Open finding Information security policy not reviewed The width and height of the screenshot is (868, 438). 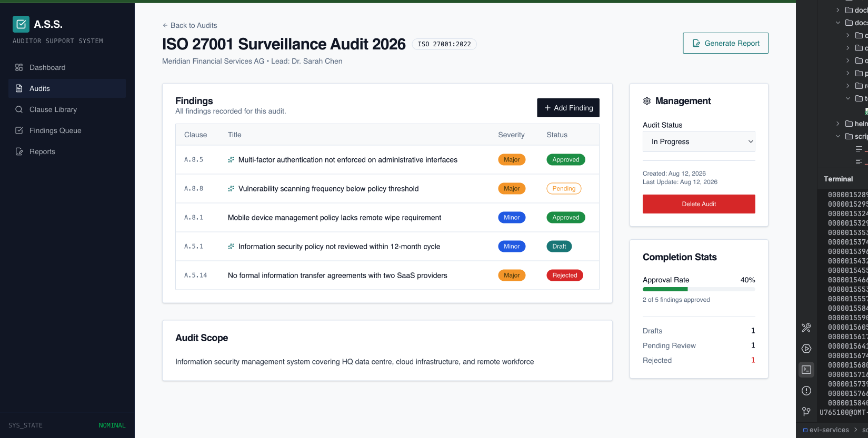click(x=339, y=247)
